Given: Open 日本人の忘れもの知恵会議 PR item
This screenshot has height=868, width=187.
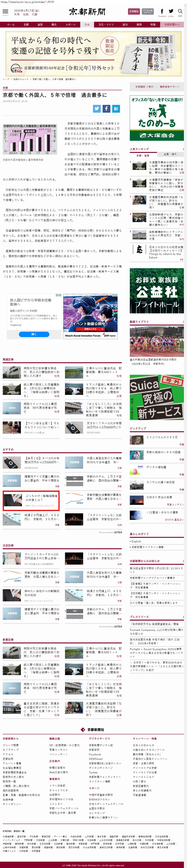Looking at the screenshot, I should [157, 253].
